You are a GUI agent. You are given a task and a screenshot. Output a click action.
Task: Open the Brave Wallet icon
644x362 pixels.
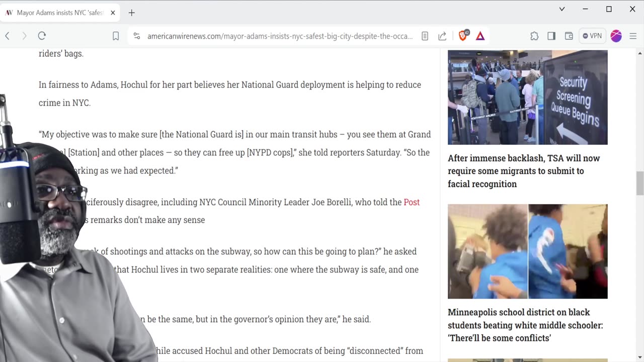click(x=569, y=36)
